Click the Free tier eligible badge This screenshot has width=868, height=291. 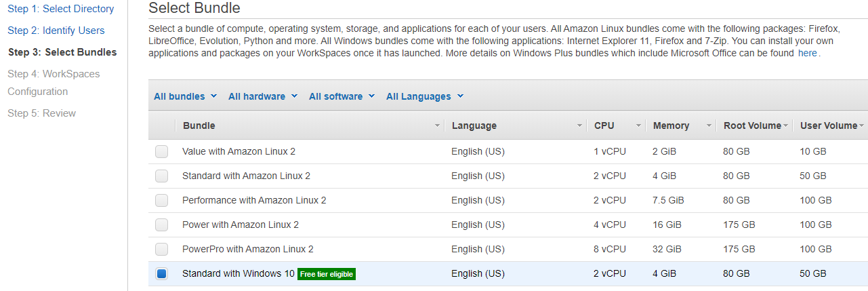(x=327, y=274)
